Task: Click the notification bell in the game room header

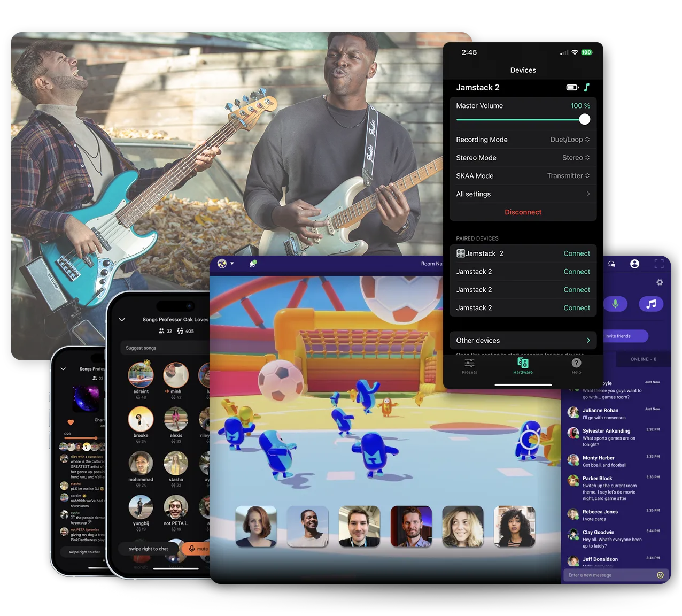Action: coord(253,264)
